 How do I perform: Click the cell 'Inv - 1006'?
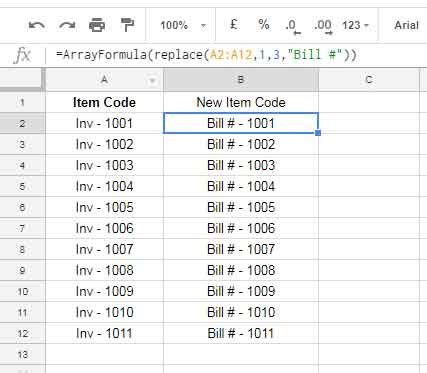pos(104,228)
